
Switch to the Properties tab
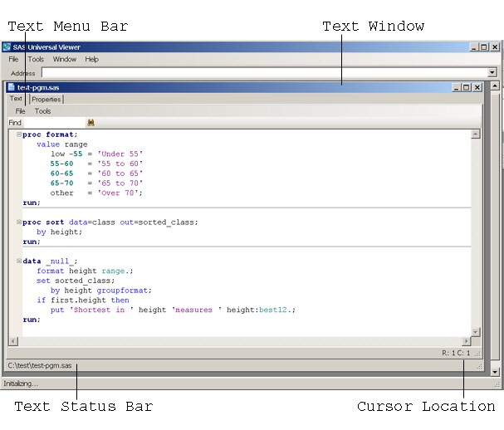(x=46, y=100)
